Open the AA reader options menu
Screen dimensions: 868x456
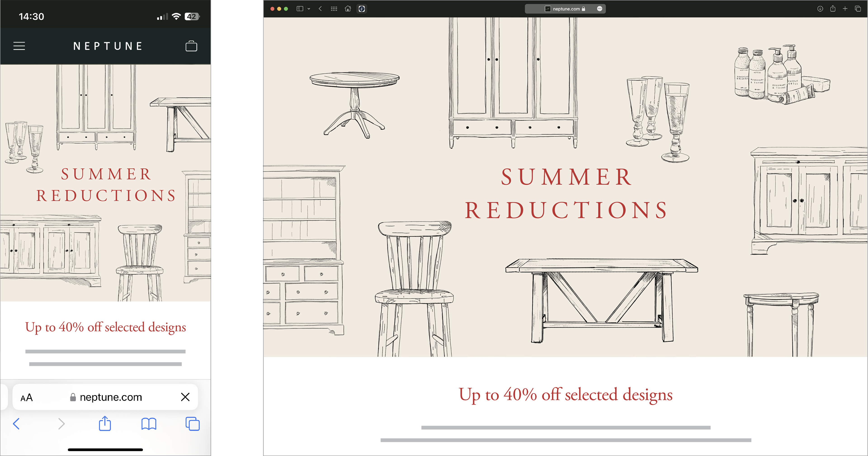click(27, 397)
